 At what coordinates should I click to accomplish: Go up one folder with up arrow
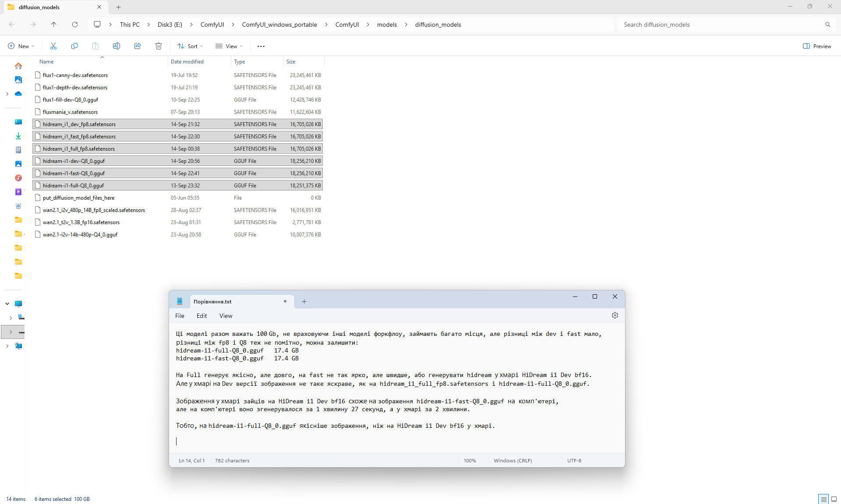[x=54, y=25]
